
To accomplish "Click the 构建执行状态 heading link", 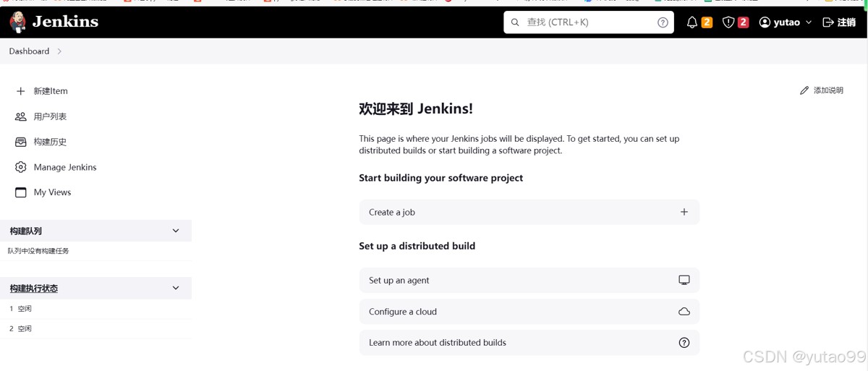I will [x=33, y=289].
